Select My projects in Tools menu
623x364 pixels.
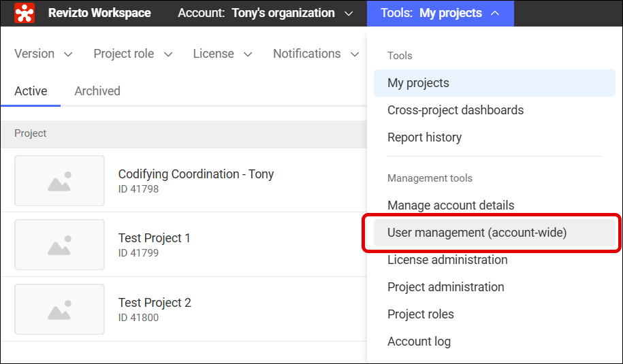(494, 83)
